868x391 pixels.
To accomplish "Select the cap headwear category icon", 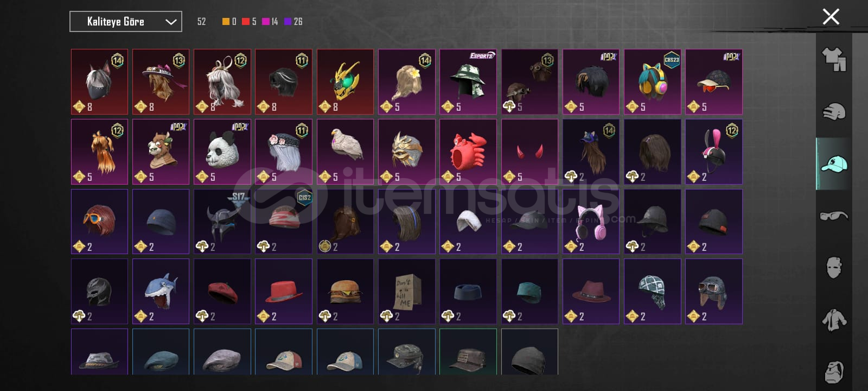I will click(x=833, y=163).
